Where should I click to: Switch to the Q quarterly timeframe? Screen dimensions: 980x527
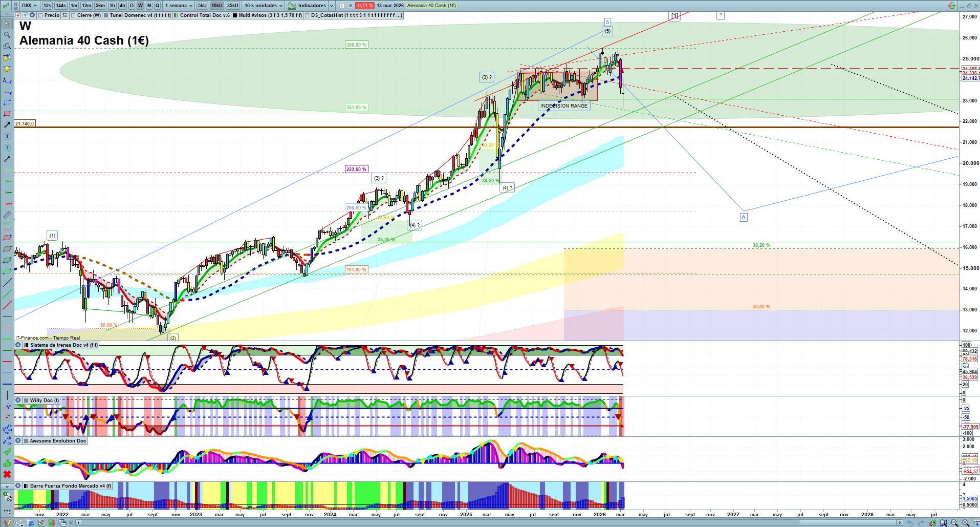[x=158, y=6]
